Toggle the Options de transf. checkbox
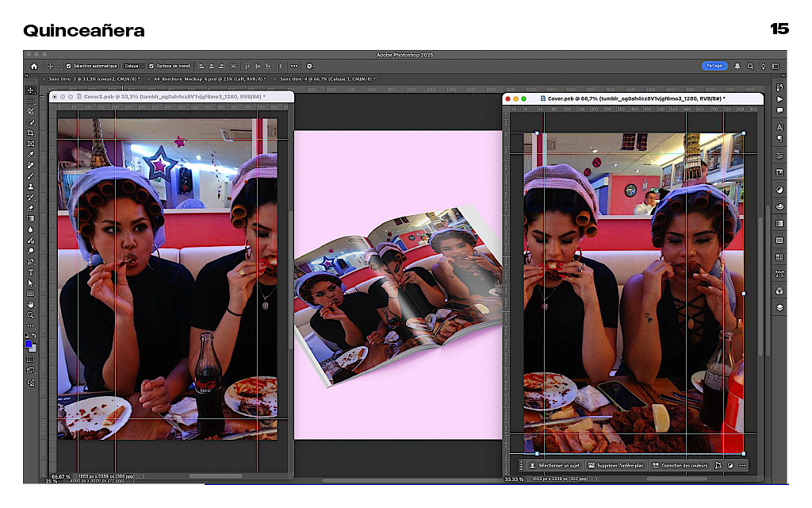812x508 pixels. click(x=151, y=66)
